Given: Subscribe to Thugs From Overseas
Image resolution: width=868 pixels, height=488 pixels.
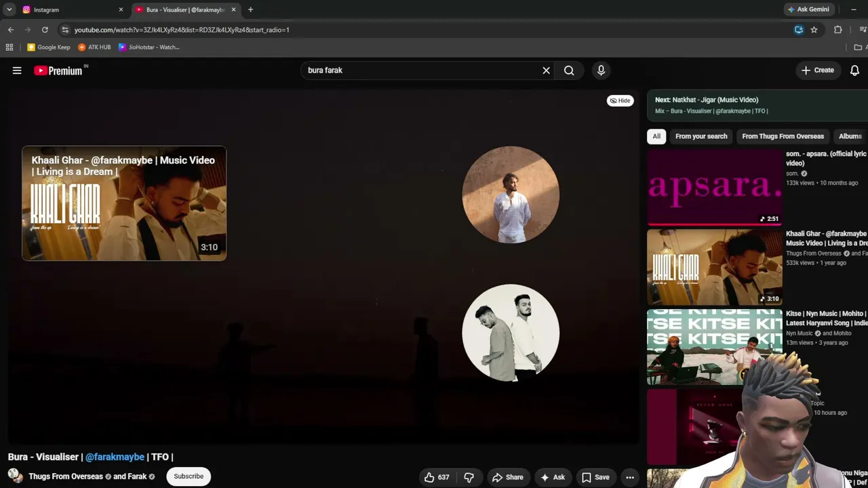Looking at the screenshot, I should pyautogui.click(x=189, y=476).
